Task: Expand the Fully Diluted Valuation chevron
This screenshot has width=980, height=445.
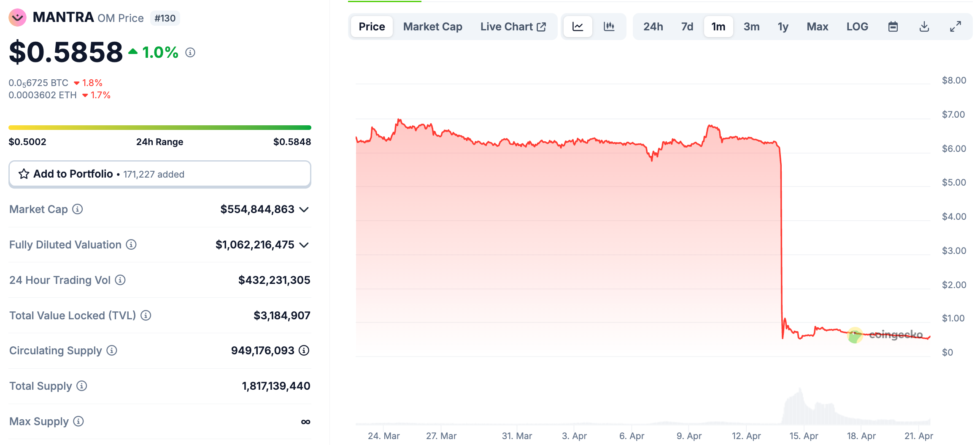Action: [x=304, y=245]
